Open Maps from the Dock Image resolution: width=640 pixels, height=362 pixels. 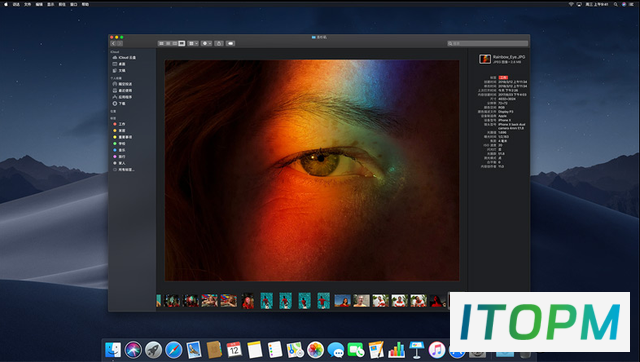coord(295,350)
